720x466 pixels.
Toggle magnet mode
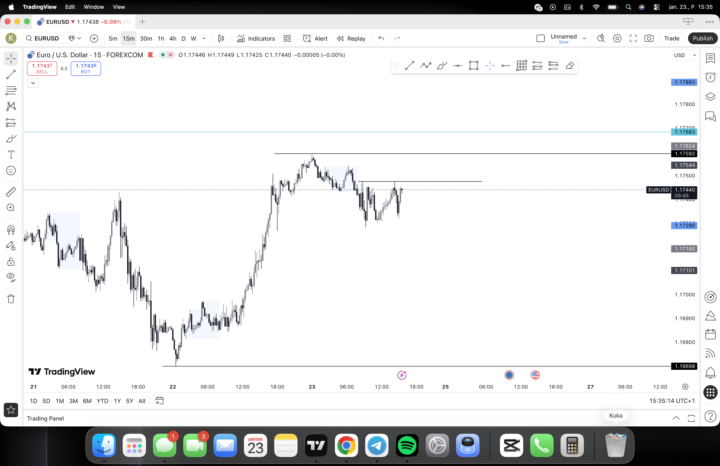coord(11,230)
